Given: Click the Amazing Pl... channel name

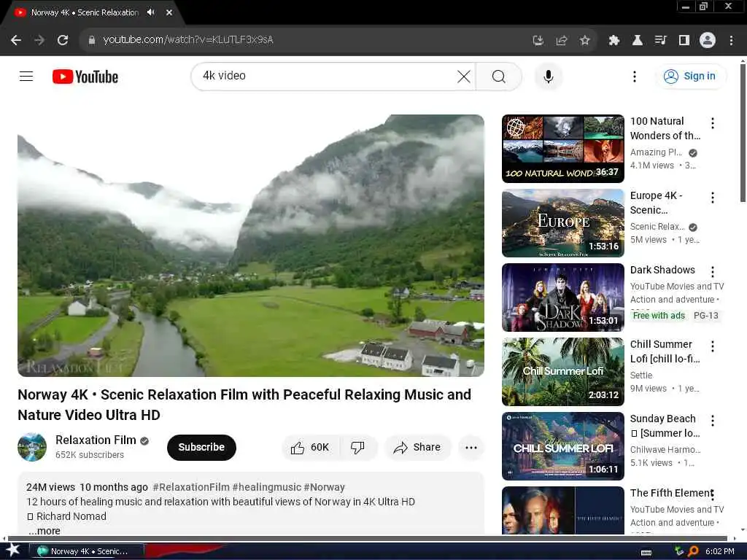Looking at the screenshot, I should coord(656,152).
